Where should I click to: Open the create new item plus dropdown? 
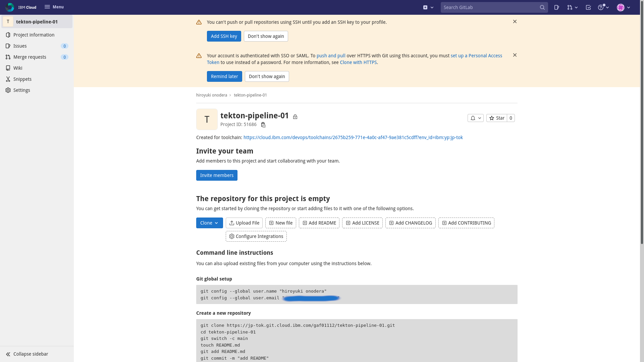[428, 7]
